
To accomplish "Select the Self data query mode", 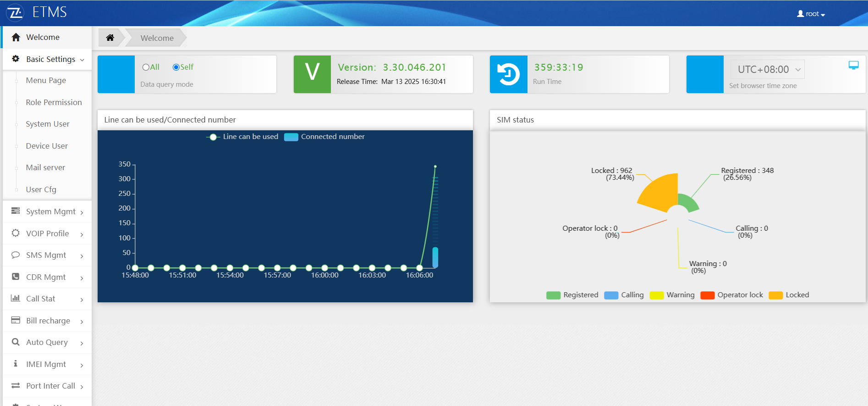I will (176, 67).
